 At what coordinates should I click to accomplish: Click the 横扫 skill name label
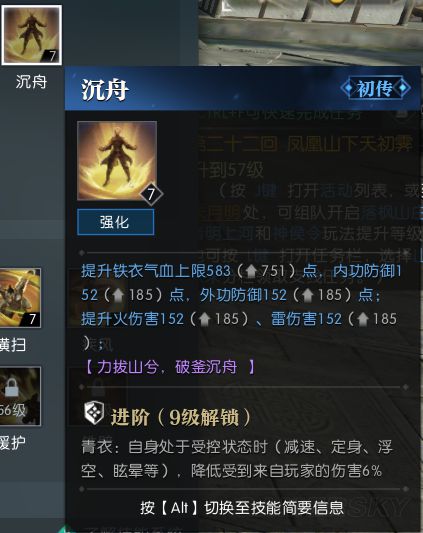coord(13,345)
